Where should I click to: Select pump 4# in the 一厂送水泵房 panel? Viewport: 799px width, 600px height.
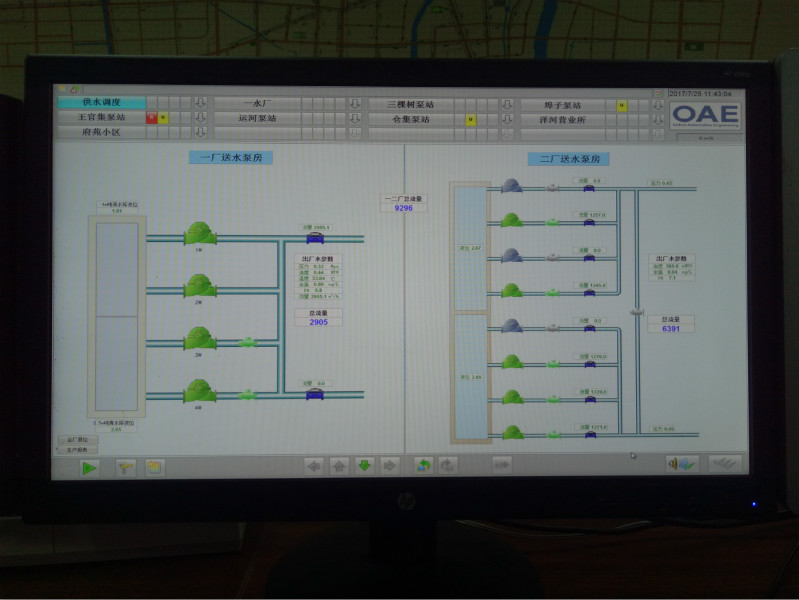tap(200, 391)
